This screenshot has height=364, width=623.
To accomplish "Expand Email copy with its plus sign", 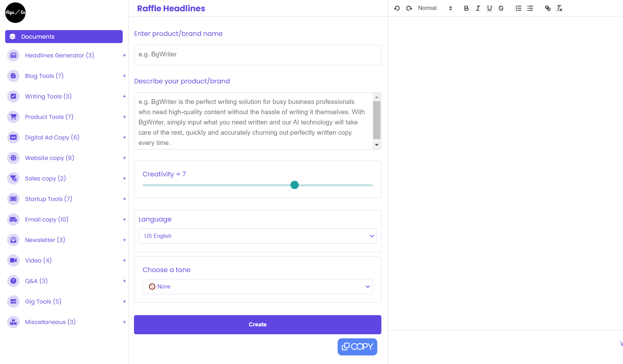I will [124, 219].
